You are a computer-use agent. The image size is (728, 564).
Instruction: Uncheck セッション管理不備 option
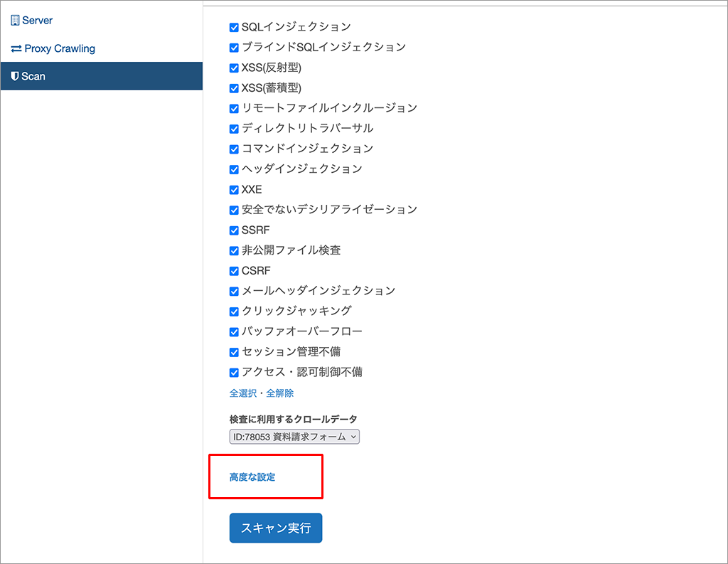234,351
